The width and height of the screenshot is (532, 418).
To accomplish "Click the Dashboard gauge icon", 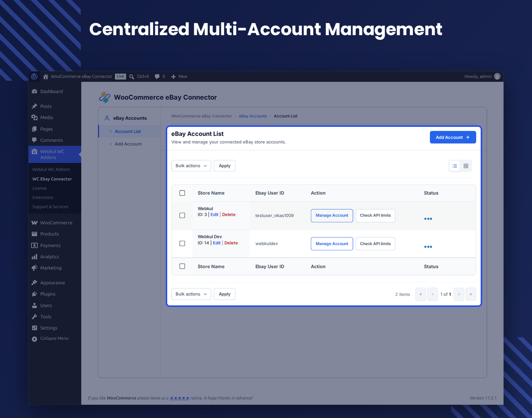I will 34,91.
